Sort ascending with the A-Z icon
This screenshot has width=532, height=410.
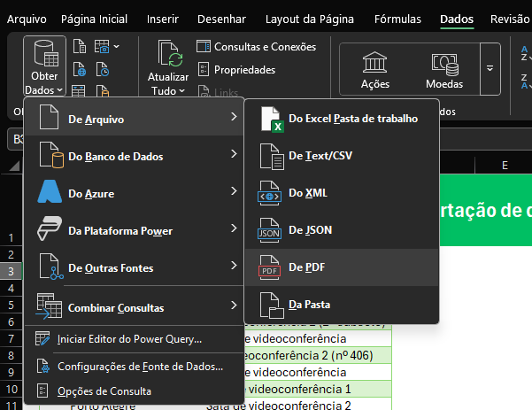(x=525, y=54)
